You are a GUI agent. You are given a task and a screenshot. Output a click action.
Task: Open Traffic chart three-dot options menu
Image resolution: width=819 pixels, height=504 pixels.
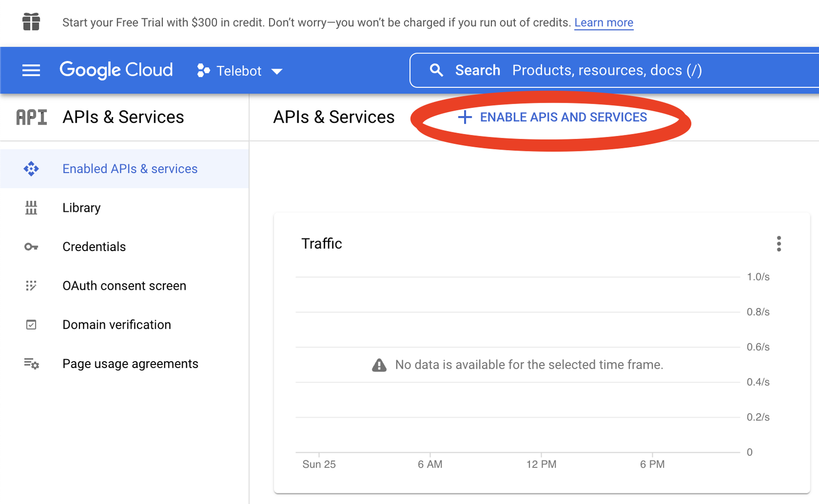[779, 244]
